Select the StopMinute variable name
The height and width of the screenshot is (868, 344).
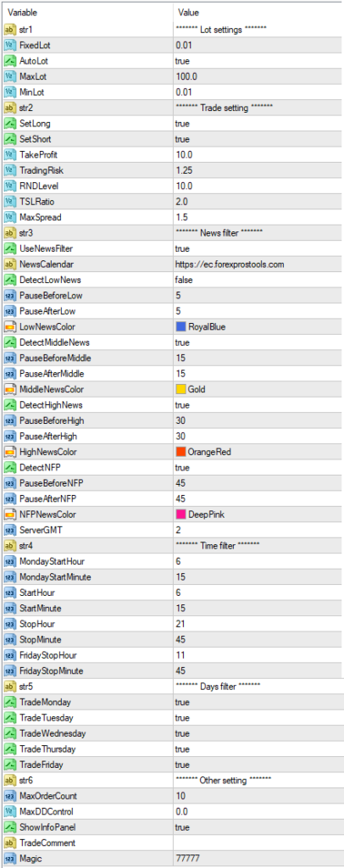[x=40, y=640]
